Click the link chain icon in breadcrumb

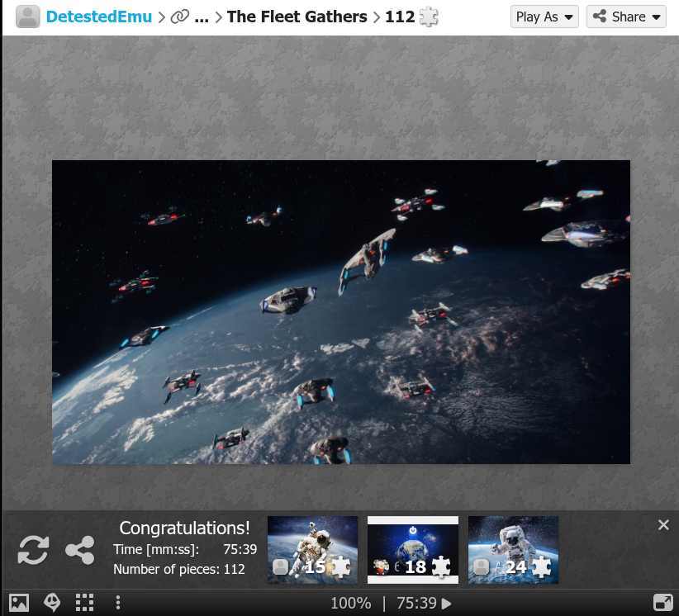coord(179,17)
